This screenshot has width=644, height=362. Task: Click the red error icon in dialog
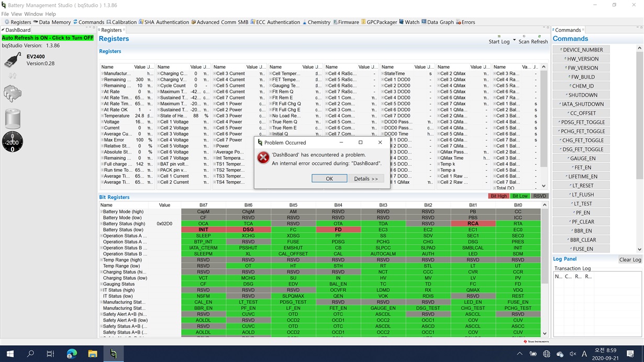coord(263,158)
